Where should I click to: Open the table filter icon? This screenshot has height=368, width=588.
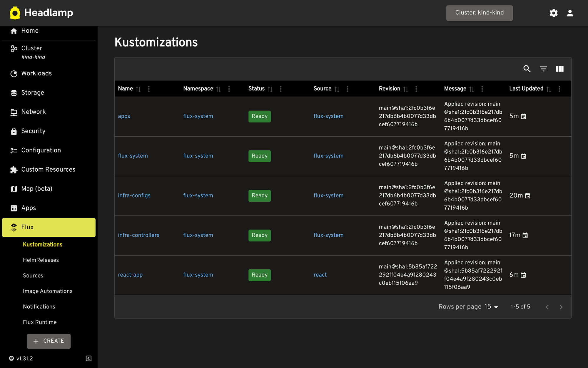[543, 69]
